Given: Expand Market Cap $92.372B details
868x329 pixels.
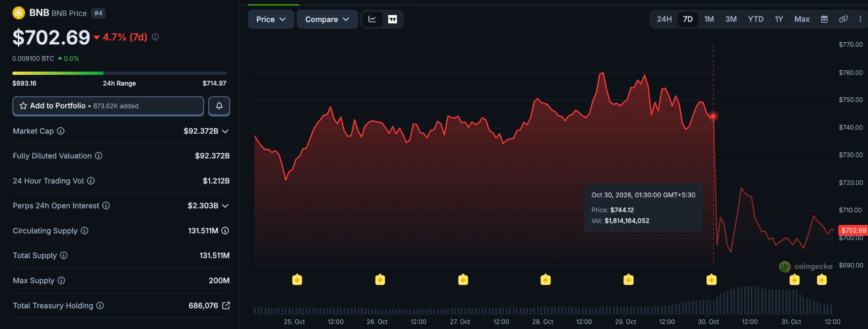Looking at the screenshot, I should pyautogui.click(x=225, y=131).
